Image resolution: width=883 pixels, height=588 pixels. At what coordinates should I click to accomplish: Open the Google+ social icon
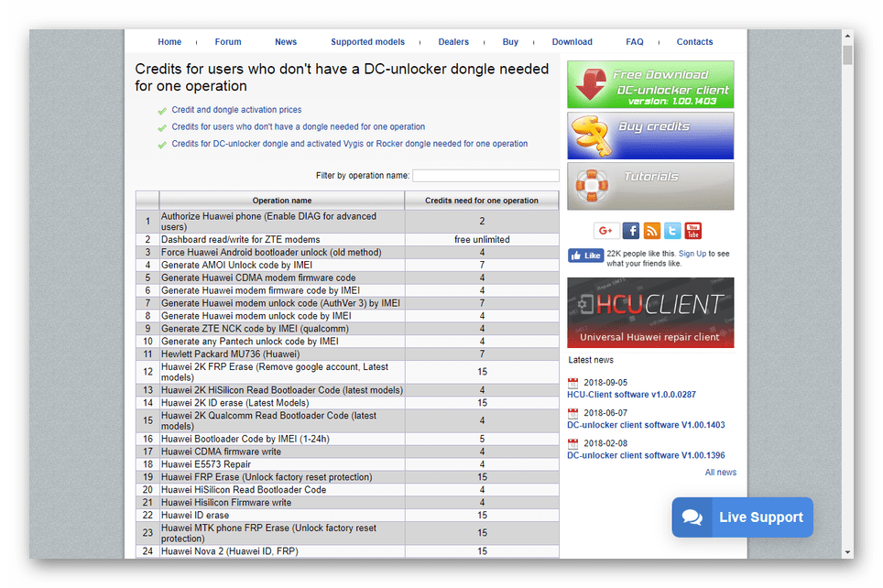606,231
